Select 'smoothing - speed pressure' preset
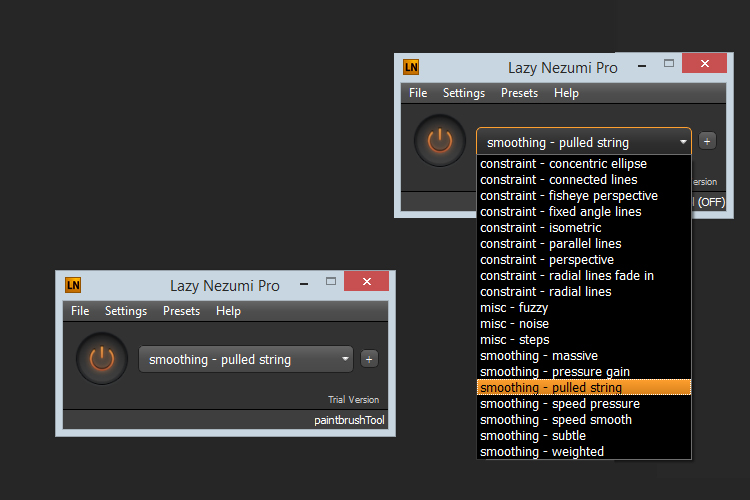750x500 pixels. pos(584,404)
